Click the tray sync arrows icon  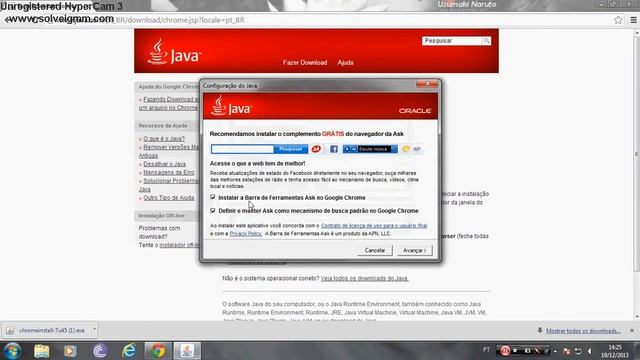pos(578,351)
